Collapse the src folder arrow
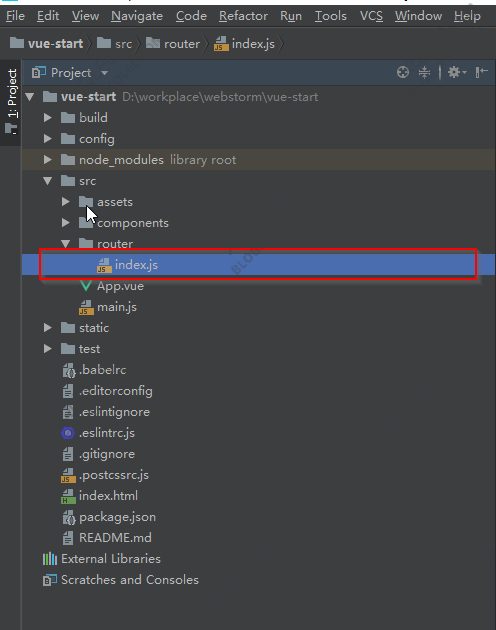The image size is (496, 630). pos(47,181)
